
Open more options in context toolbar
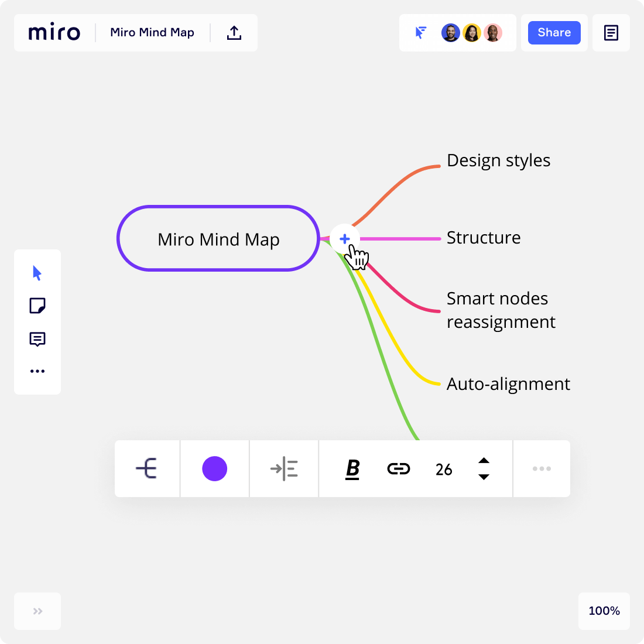pyautogui.click(x=542, y=468)
